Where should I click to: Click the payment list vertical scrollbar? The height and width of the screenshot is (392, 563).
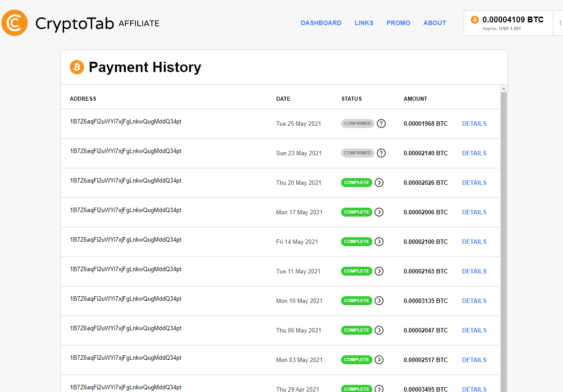tap(503, 224)
